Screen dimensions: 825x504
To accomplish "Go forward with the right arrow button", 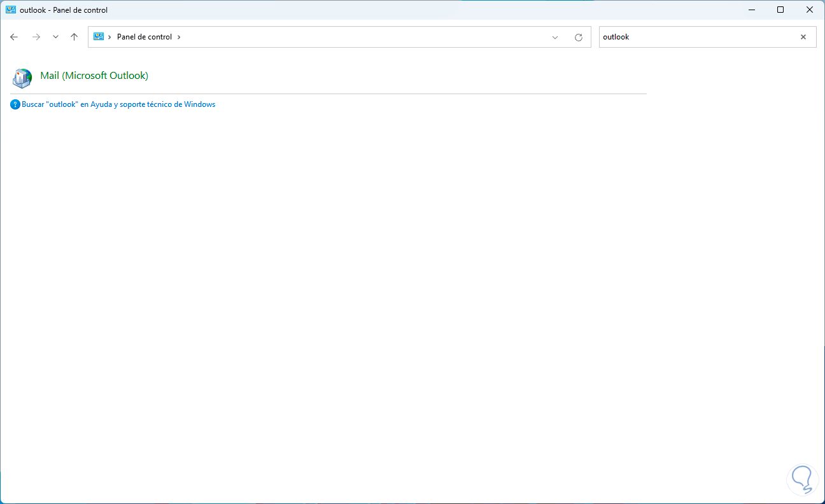I will (36, 37).
